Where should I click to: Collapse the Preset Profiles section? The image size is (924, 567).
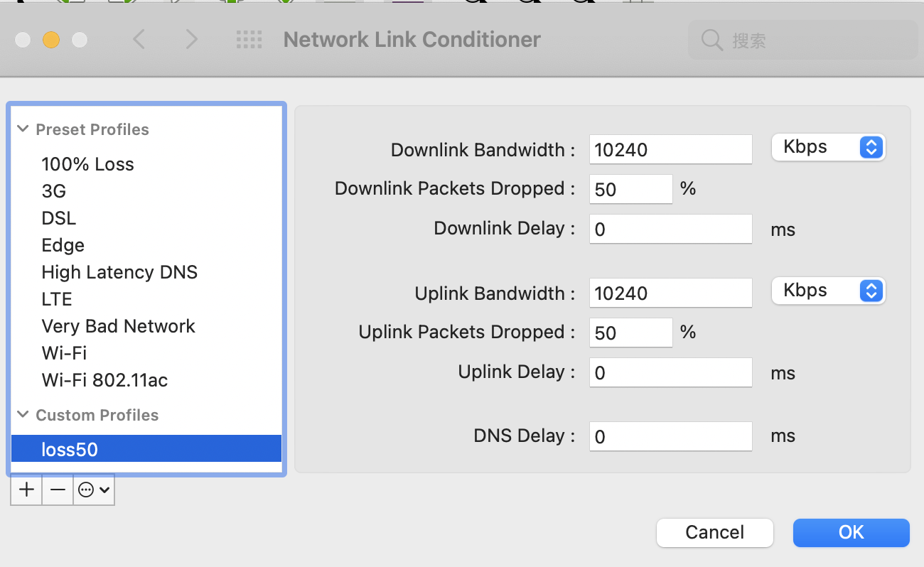pyautogui.click(x=23, y=129)
